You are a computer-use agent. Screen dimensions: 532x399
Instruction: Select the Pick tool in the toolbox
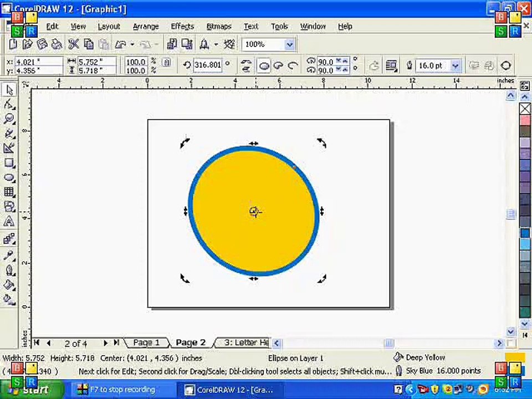tap(9, 90)
